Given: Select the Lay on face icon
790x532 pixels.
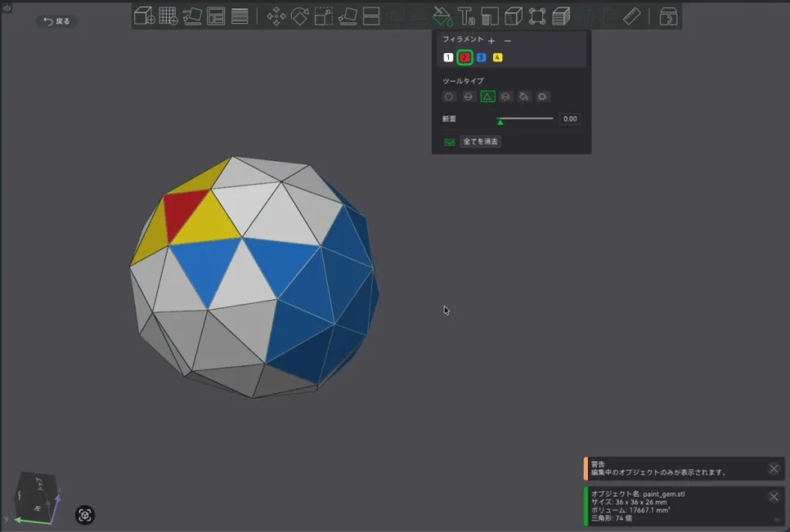Looking at the screenshot, I should (x=348, y=16).
